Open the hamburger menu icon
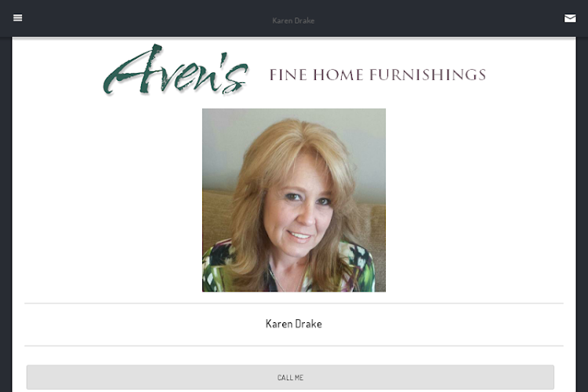This screenshot has width=588, height=392. (17, 18)
